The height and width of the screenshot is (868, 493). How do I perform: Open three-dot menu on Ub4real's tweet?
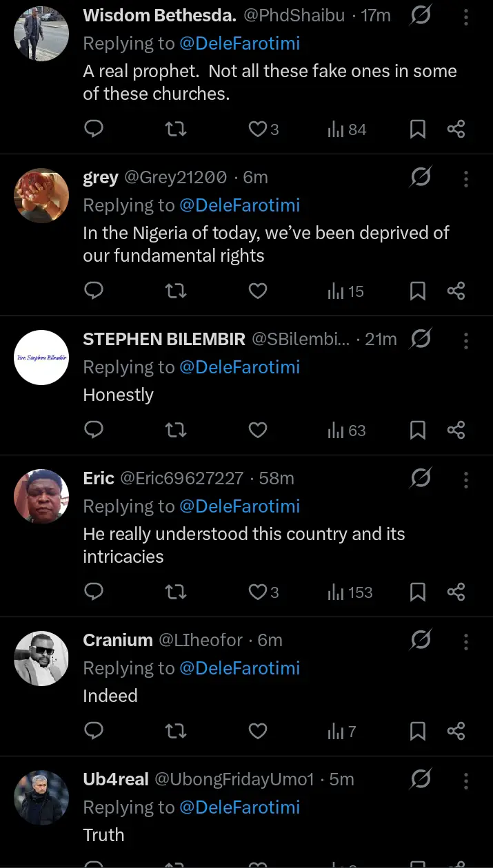click(466, 780)
